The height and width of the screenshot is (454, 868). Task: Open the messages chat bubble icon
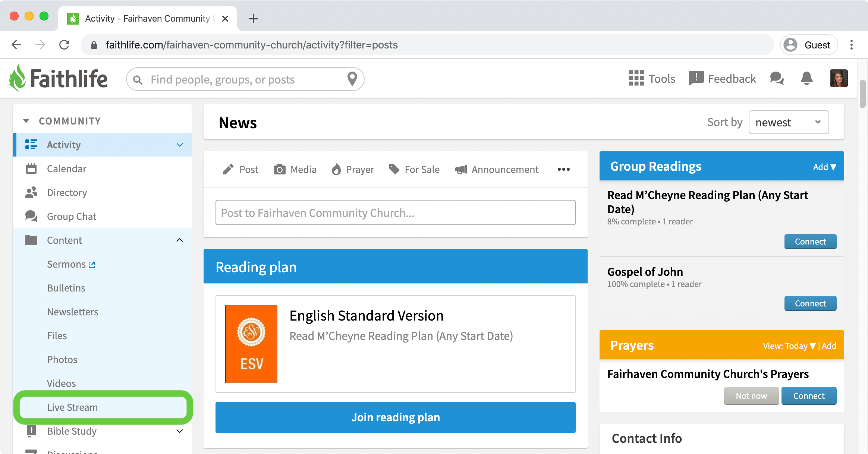point(777,78)
